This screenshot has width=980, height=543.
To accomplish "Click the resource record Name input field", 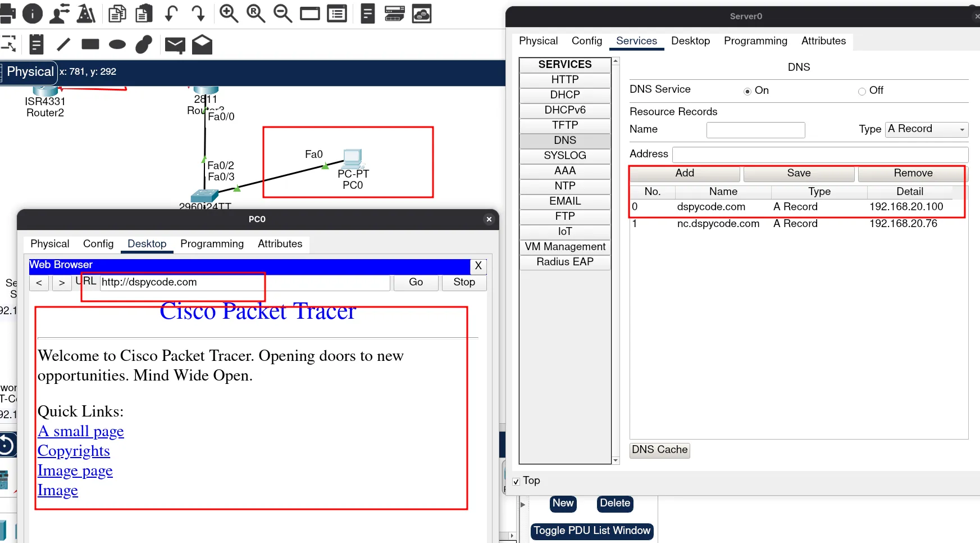I will click(x=755, y=130).
